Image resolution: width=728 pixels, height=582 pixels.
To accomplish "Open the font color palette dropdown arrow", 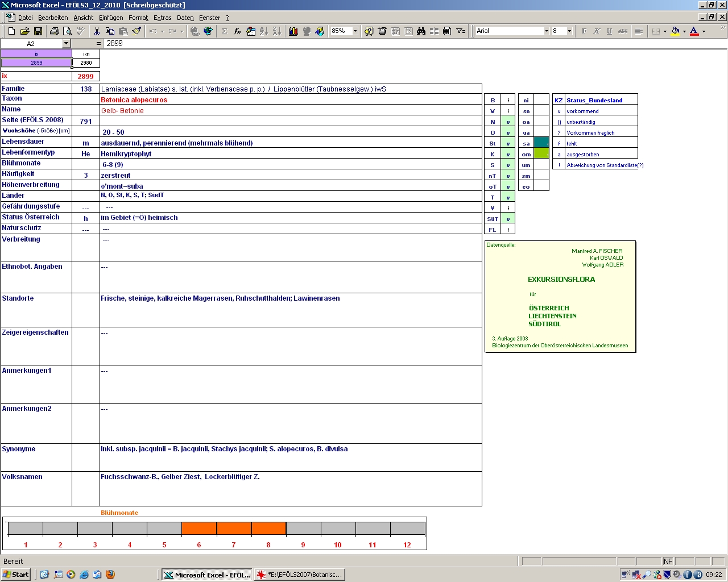I will click(704, 31).
